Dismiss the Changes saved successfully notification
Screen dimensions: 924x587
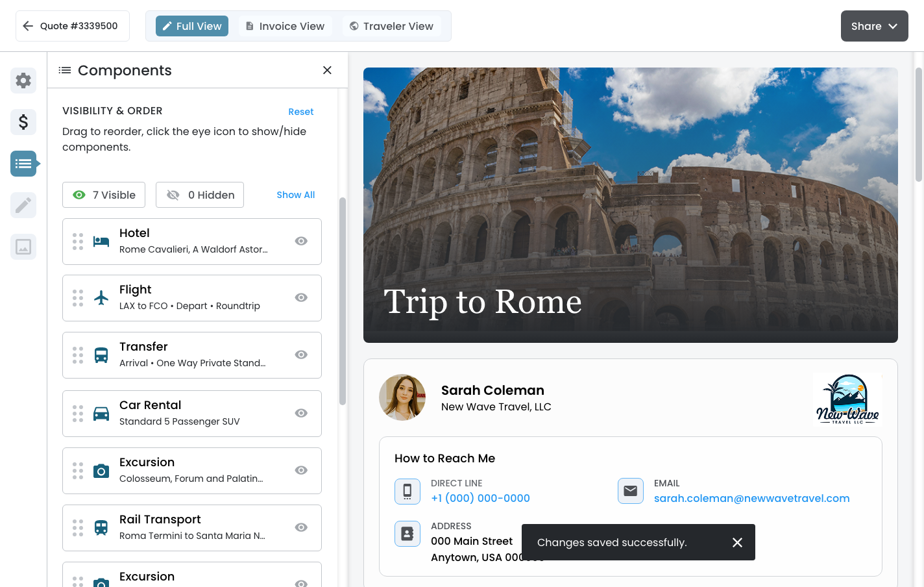(x=737, y=542)
